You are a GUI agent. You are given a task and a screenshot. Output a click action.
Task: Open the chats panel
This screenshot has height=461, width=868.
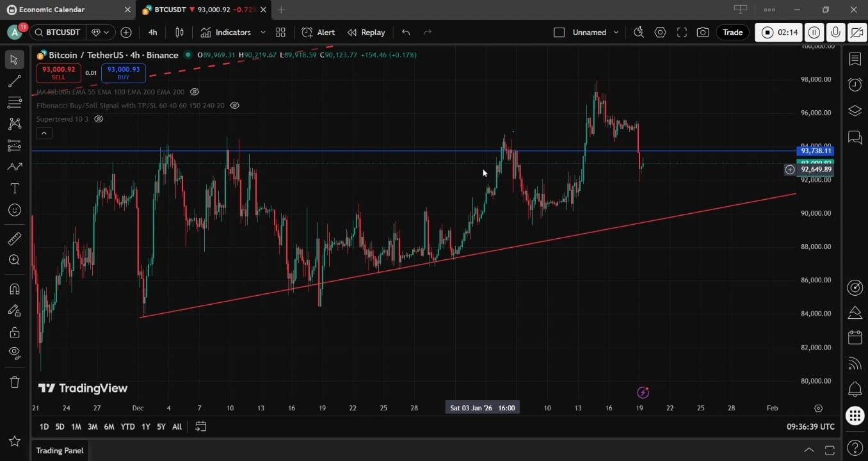pyautogui.click(x=855, y=136)
